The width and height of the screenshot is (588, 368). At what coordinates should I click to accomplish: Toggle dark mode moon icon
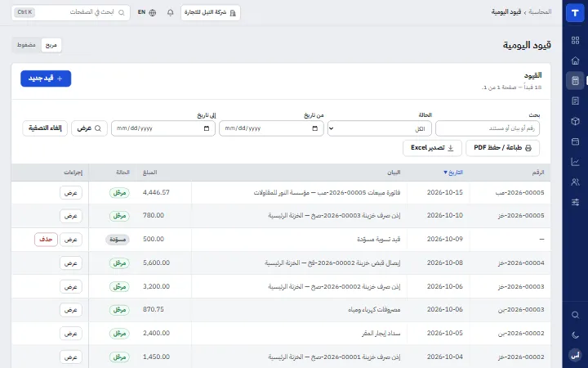click(x=575, y=335)
